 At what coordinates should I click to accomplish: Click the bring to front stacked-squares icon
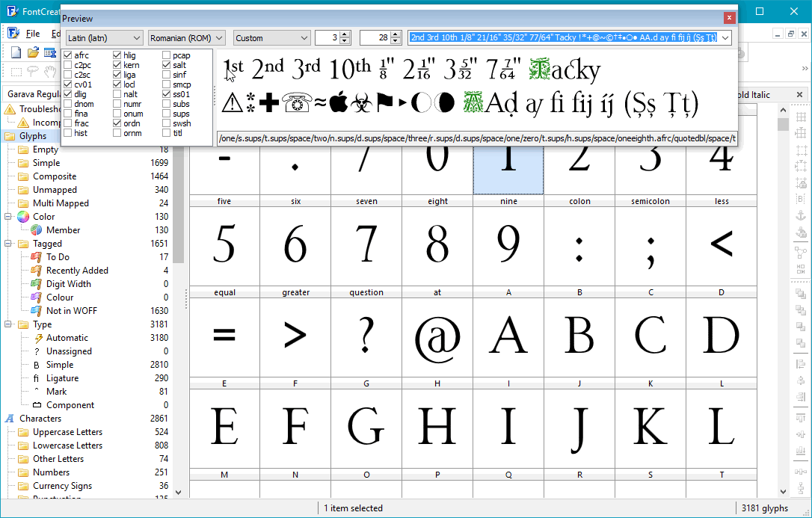[x=801, y=294]
